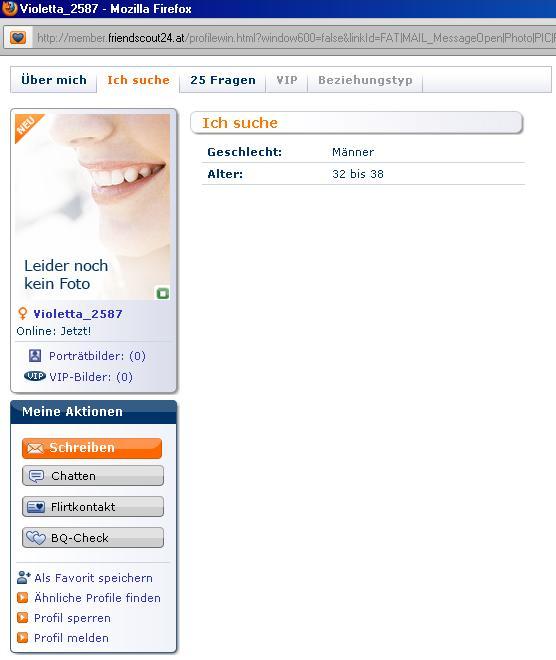
Task: Open Ähnliche Profile finden link
Action: [x=97, y=598]
